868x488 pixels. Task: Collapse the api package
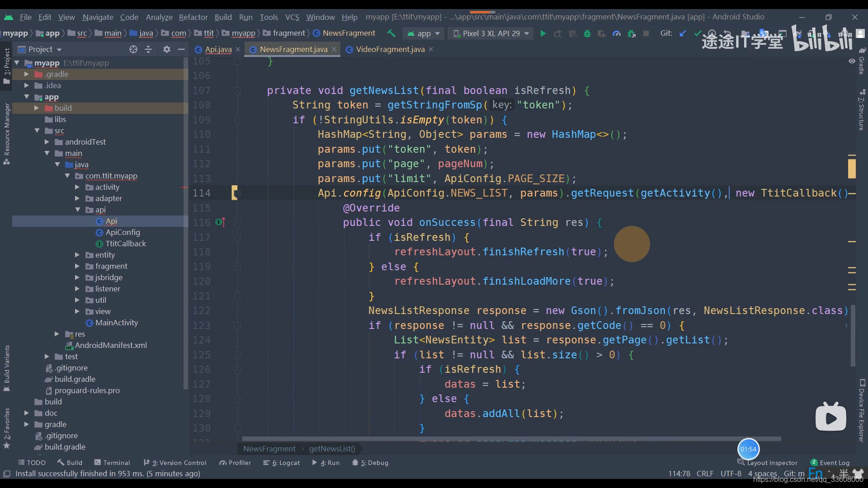tap(78, 210)
